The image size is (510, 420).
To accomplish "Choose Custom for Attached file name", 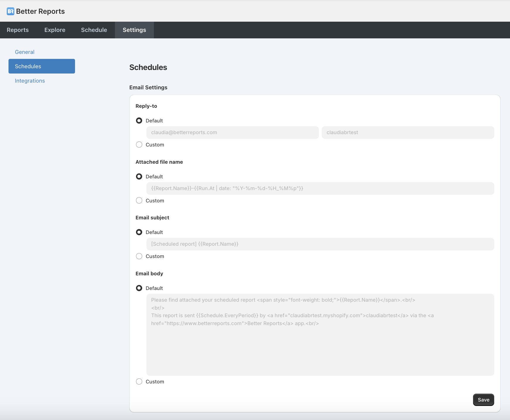I will (x=139, y=201).
